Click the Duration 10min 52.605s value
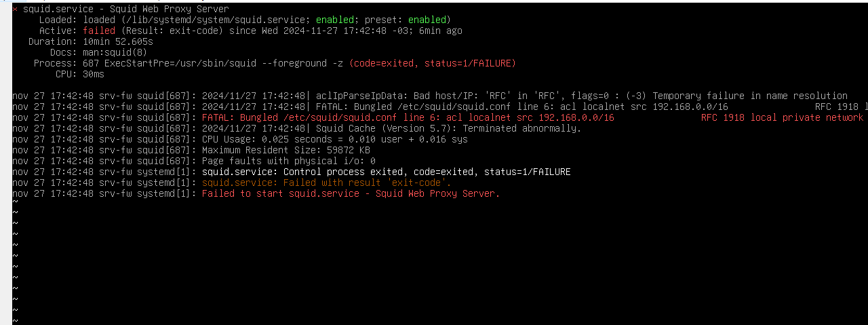868x325 pixels. click(118, 41)
